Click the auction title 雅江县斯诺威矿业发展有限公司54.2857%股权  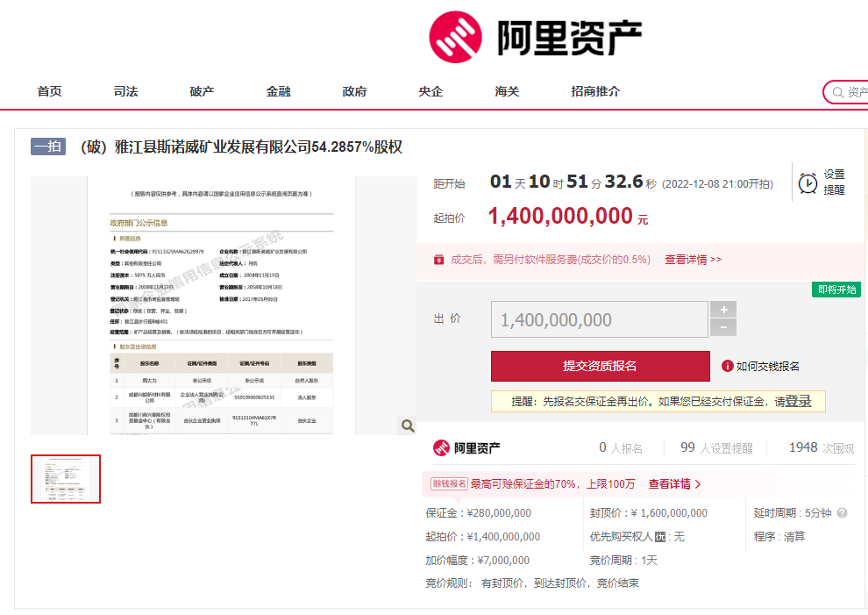coord(259,147)
